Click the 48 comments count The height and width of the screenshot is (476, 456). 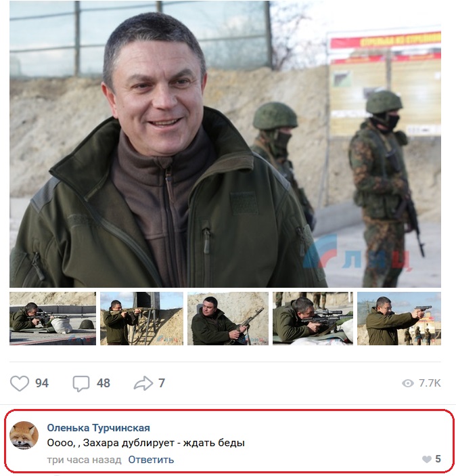coord(103,383)
